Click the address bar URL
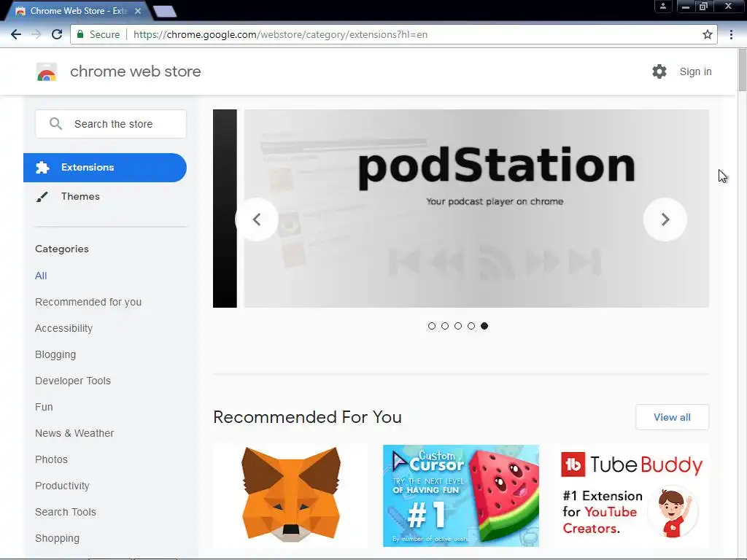Viewport: 747px width, 560px height. 280,34
